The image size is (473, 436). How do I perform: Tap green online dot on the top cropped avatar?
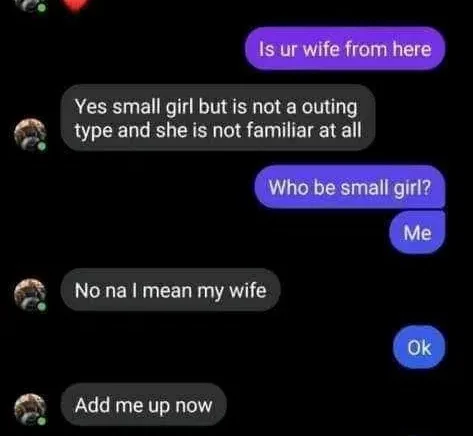pyautogui.click(x=41, y=7)
